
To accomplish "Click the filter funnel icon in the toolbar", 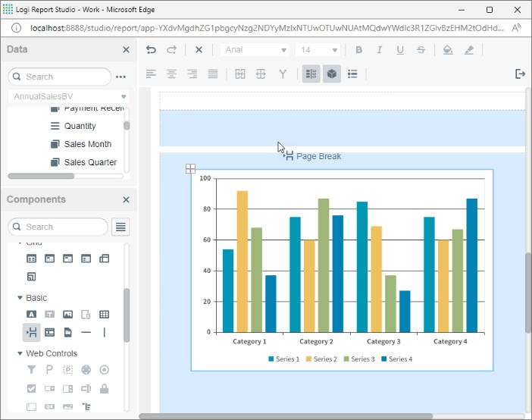I will (283, 74).
